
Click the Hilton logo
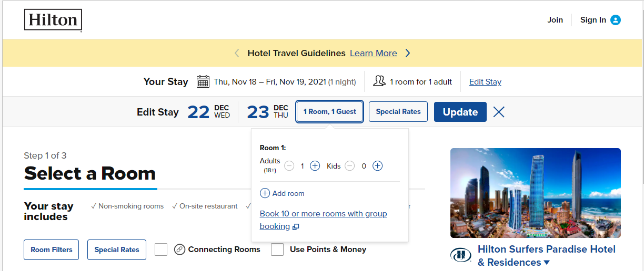click(53, 20)
